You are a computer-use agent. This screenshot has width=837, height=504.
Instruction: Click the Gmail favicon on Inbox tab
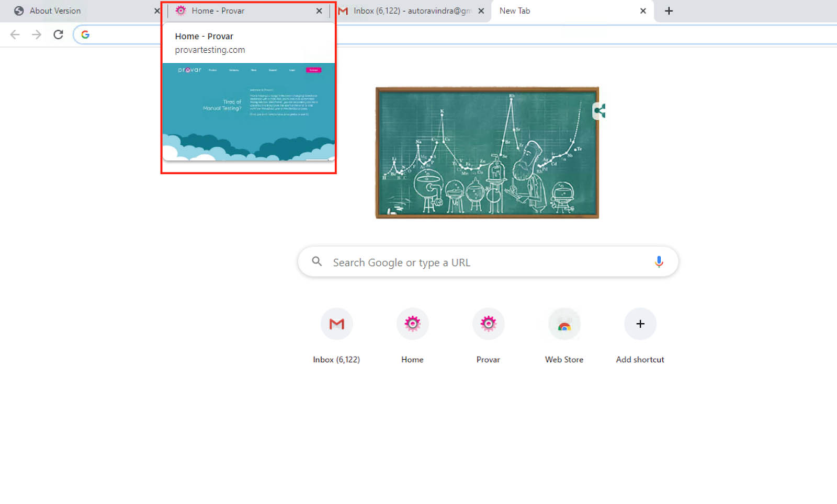click(343, 11)
